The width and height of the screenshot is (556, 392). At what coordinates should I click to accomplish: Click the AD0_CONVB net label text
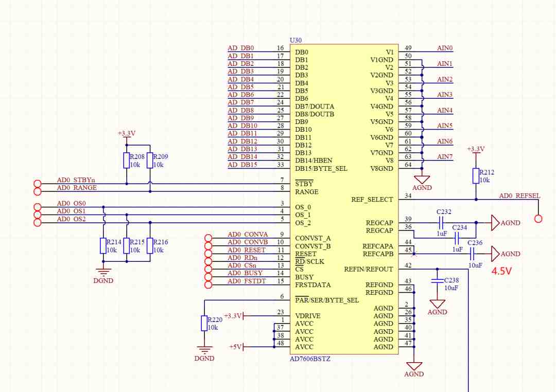tap(248, 242)
